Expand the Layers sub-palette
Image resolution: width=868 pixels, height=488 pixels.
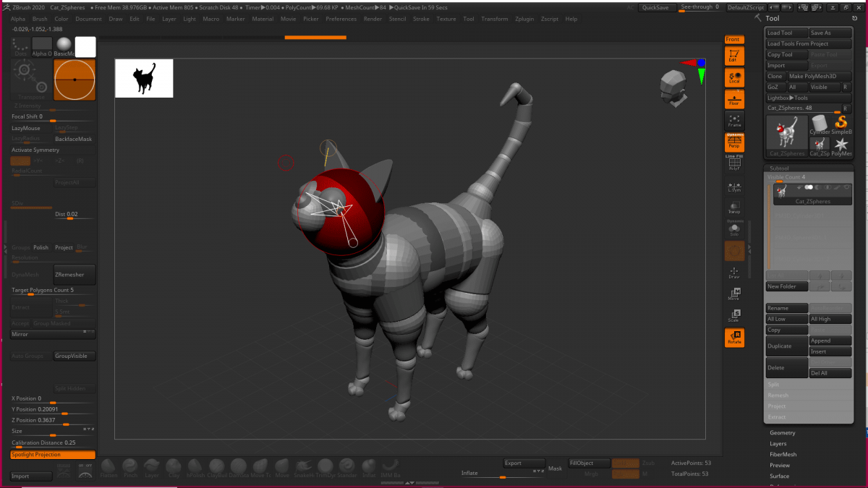778,444
